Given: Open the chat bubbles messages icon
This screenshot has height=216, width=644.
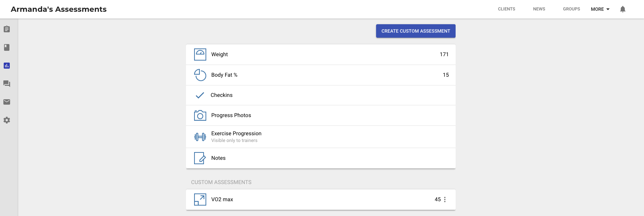Looking at the screenshot, I should pyautogui.click(x=7, y=84).
